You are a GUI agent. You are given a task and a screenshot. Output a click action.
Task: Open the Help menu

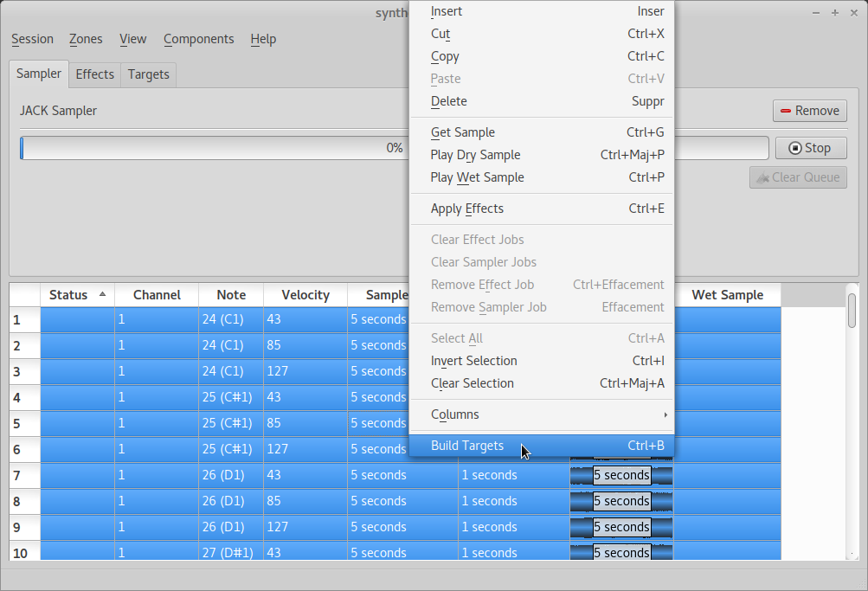tap(263, 39)
